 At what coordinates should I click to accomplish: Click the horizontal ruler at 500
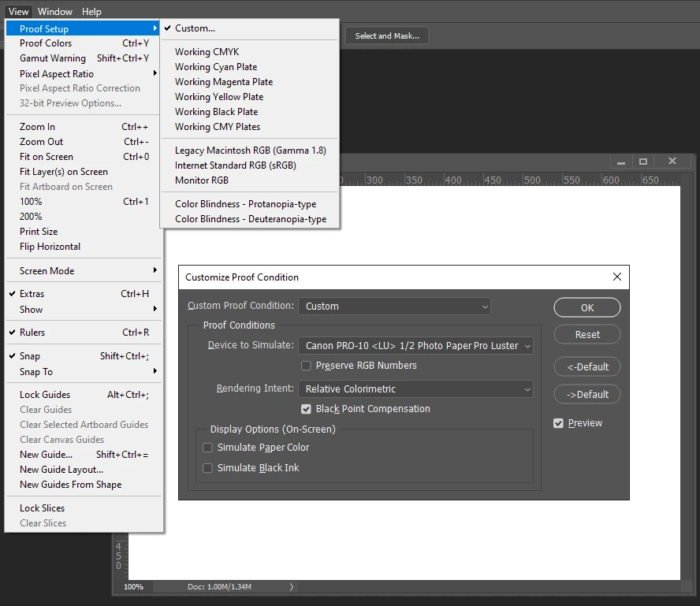[532, 180]
